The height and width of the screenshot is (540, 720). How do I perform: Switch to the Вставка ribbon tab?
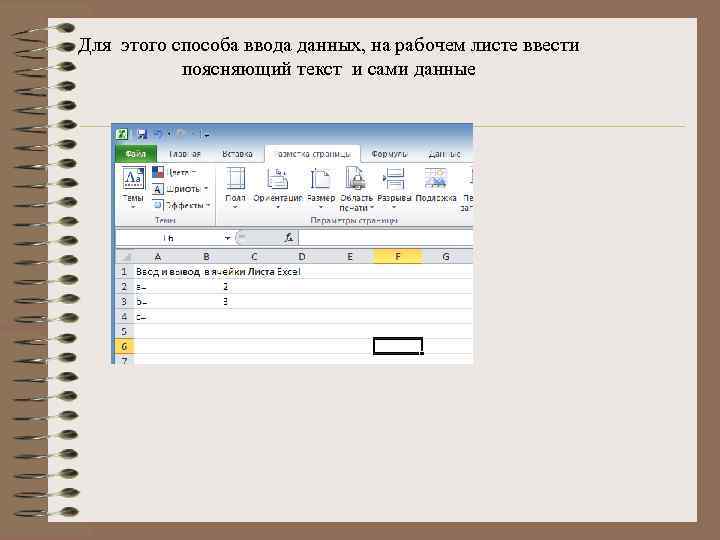237,154
